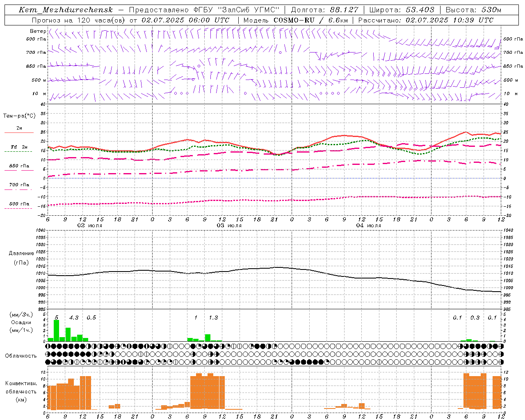Click the 3-hour precipitation total "4.3"
Image resolution: width=525 pixels, height=420 pixels.
coord(74,317)
